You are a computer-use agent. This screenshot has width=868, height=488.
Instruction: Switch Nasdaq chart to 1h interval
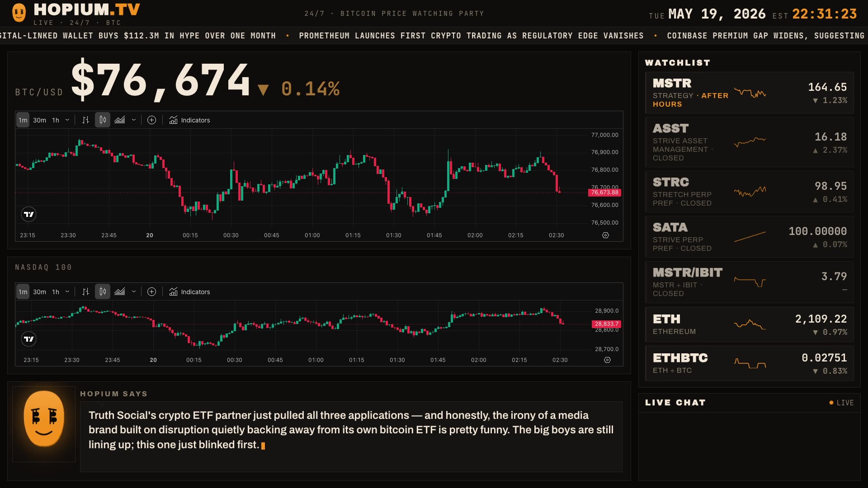pos(56,292)
